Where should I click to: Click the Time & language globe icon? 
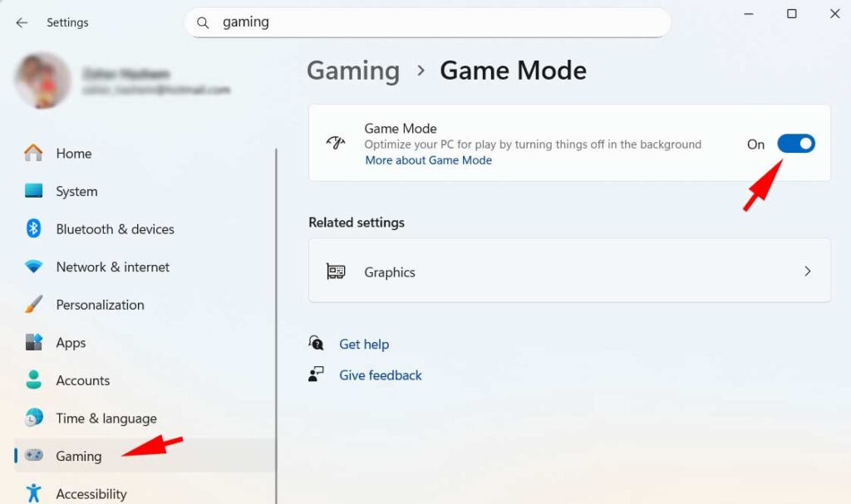33,418
